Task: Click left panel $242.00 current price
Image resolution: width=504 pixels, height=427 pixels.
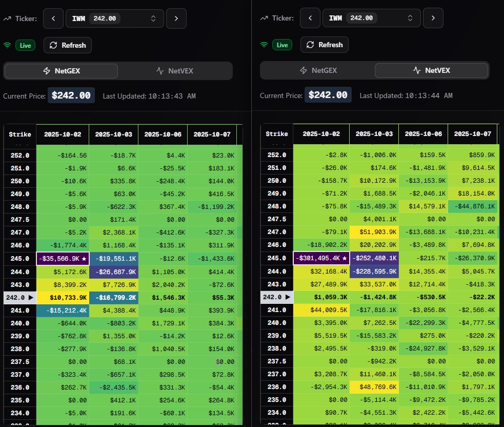Action: click(x=71, y=95)
